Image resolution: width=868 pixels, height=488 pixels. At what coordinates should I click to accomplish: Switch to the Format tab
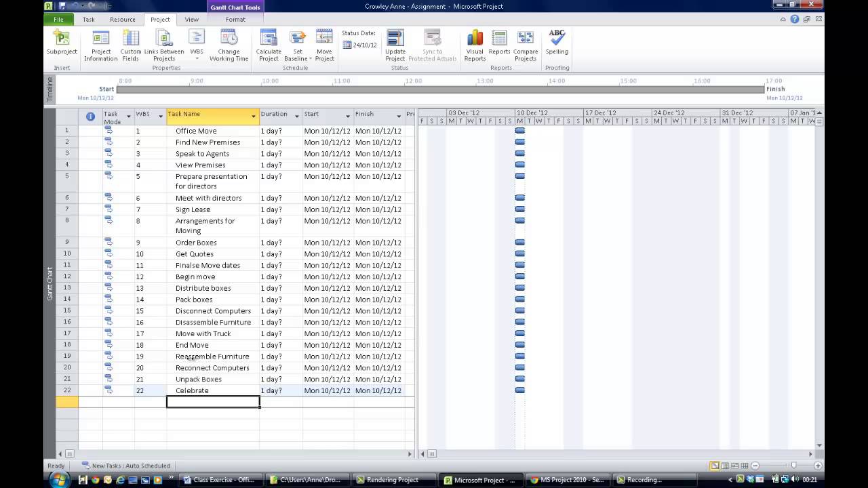pos(235,20)
